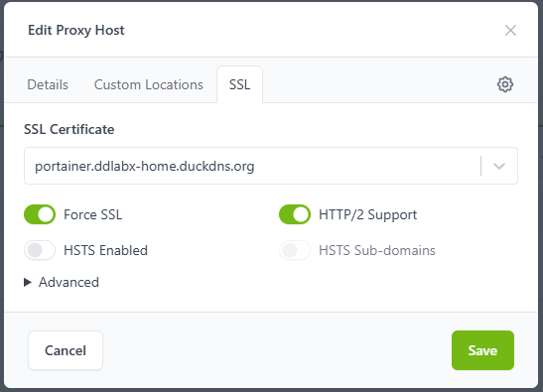The height and width of the screenshot is (392, 543).
Task: Switch to the Details tab
Action: tap(48, 84)
